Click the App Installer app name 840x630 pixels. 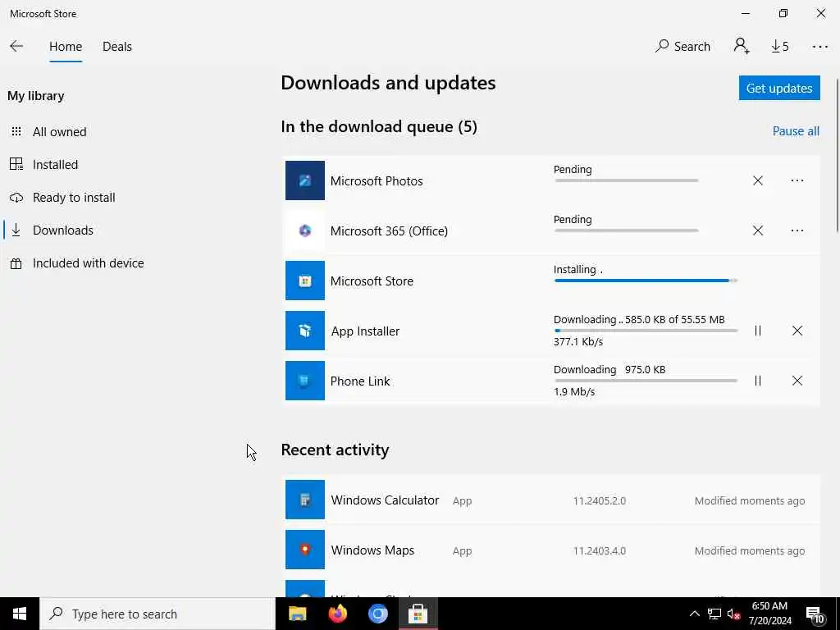(x=365, y=331)
